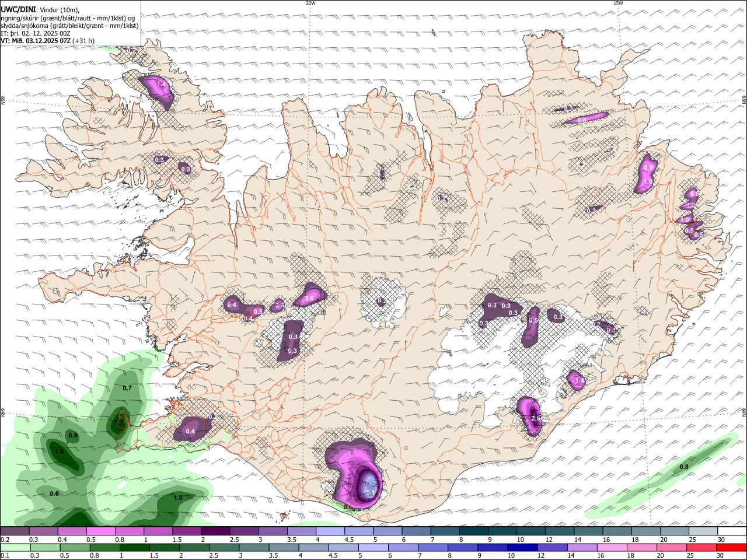Click the 0.1 label in the lower legend
Viewport: 747px width, 560px height.
pos(4,556)
